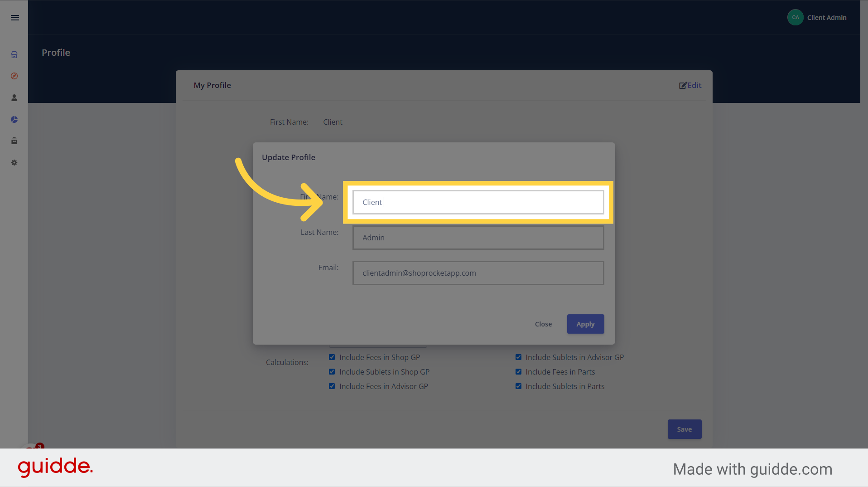This screenshot has width=868, height=487.
Task: Click the Update Profile dialog title
Action: click(289, 157)
